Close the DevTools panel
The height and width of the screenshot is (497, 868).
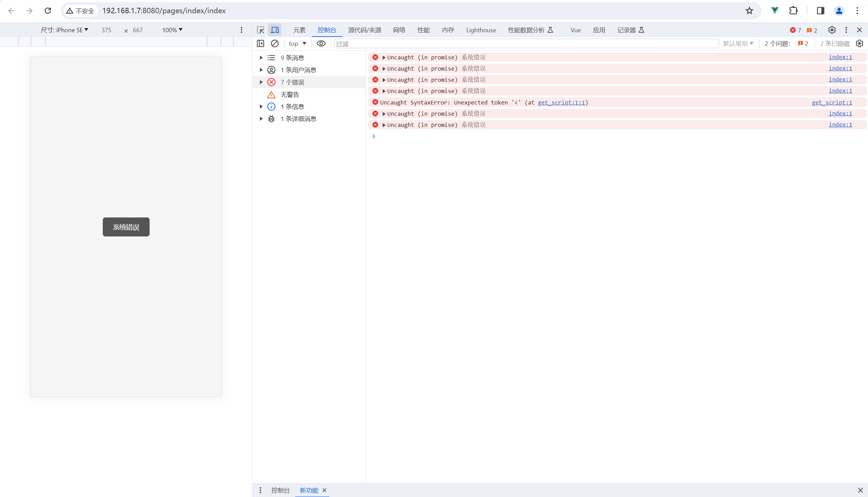860,30
